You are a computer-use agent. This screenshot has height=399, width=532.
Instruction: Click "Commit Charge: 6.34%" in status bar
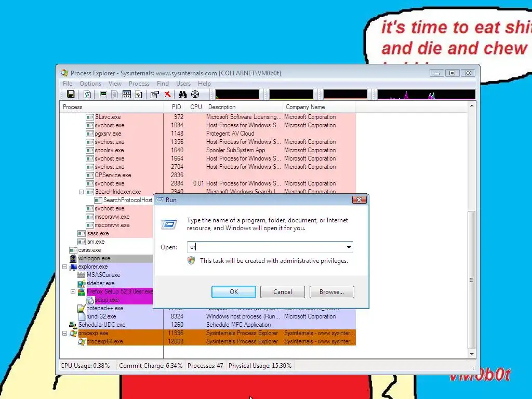pyautogui.click(x=151, y=366)
